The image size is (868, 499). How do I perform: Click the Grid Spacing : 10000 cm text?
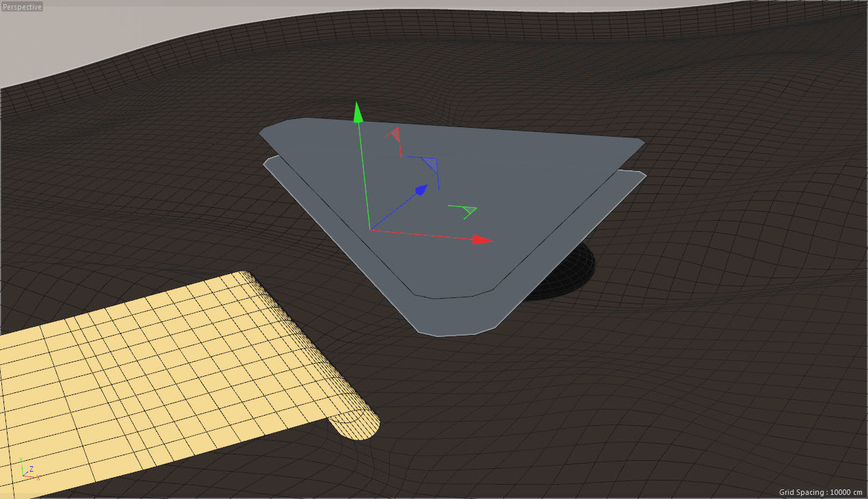[x=821, y=492]
